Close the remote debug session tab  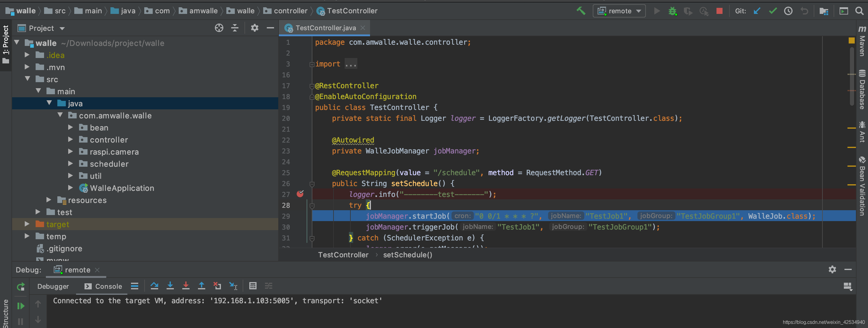[97, 270]
